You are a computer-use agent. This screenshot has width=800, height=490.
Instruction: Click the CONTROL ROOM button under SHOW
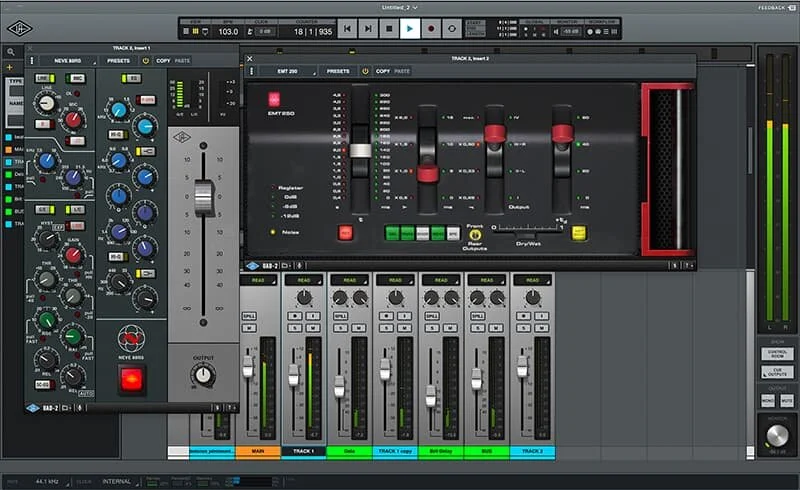pyautogui.click(x=777, y=354)
